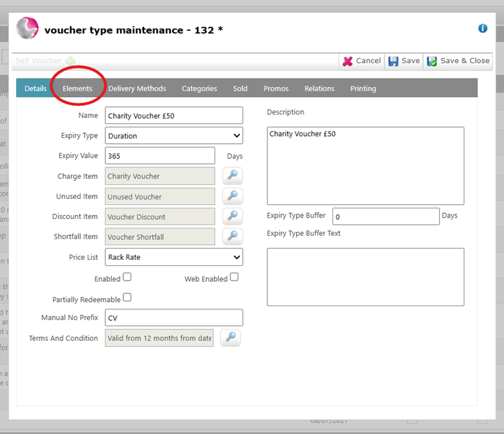Image resolution: width=504 pixels, height=434 pixels.
Task: Expand the Price List dropdown
Action: point(174,257)
